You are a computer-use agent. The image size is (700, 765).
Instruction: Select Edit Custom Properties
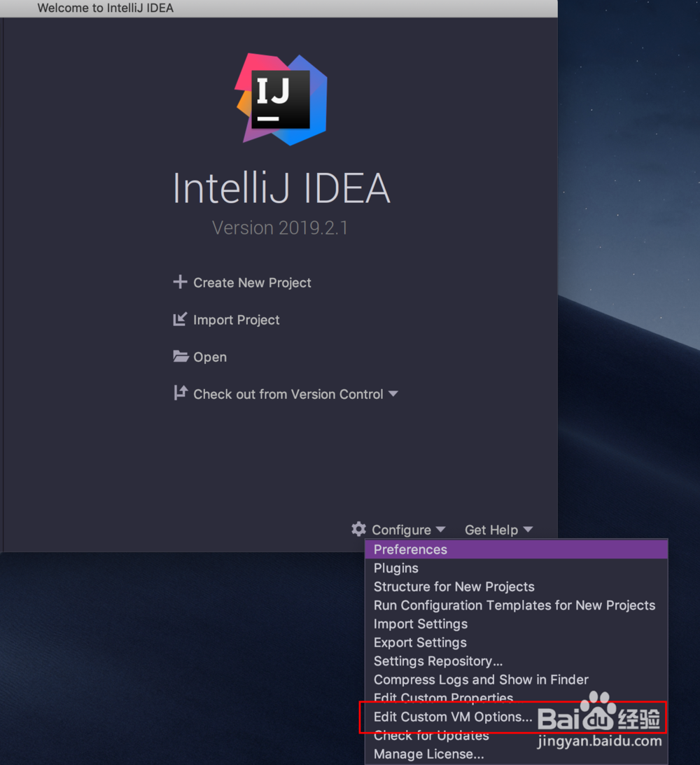(x=443, y=698)
